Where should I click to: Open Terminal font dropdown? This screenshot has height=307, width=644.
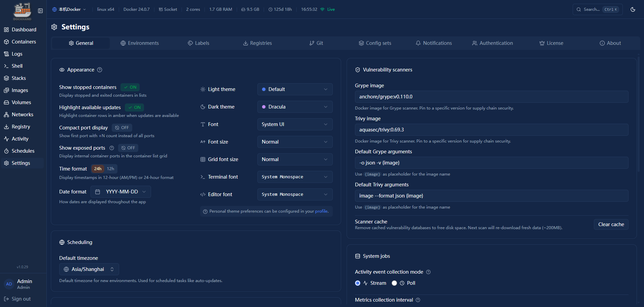point(295,177)
